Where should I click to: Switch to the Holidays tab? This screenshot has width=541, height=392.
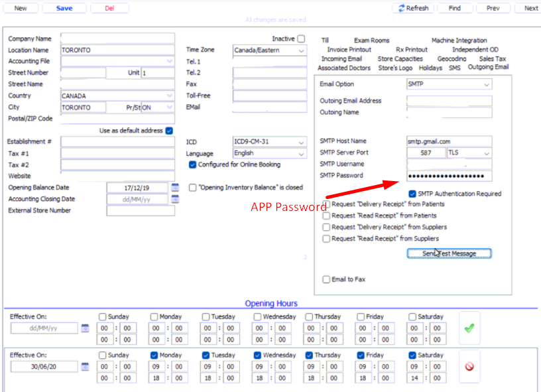point(430,68)
